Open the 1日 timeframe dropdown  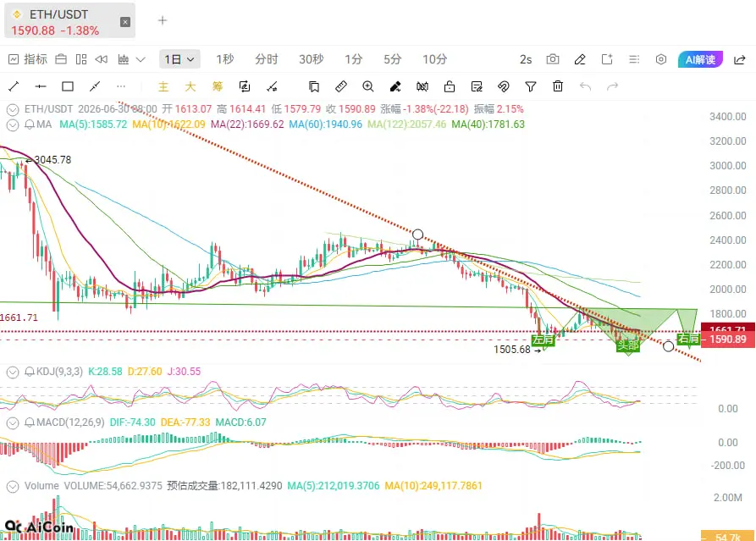click(179, 59)
